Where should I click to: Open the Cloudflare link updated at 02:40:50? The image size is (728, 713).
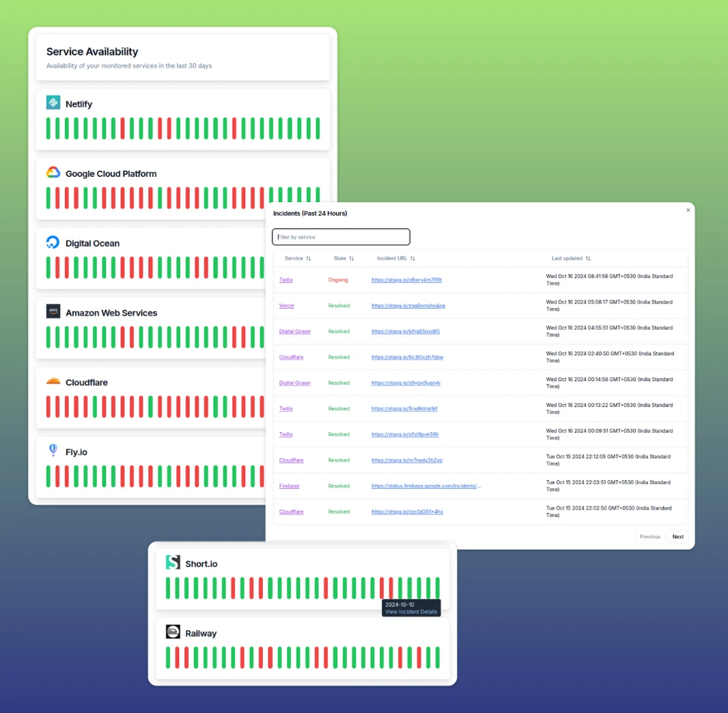(291, 357)
